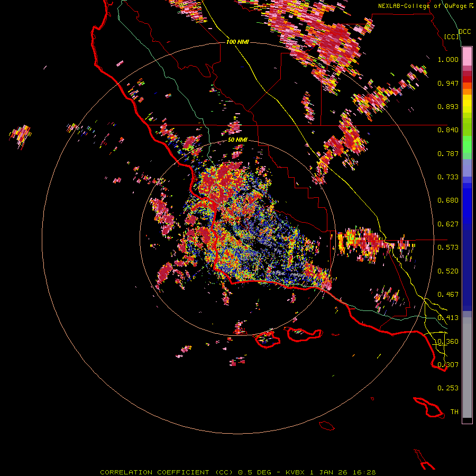
Task: Select the 0.680 legend value
Action: point(448,200)
